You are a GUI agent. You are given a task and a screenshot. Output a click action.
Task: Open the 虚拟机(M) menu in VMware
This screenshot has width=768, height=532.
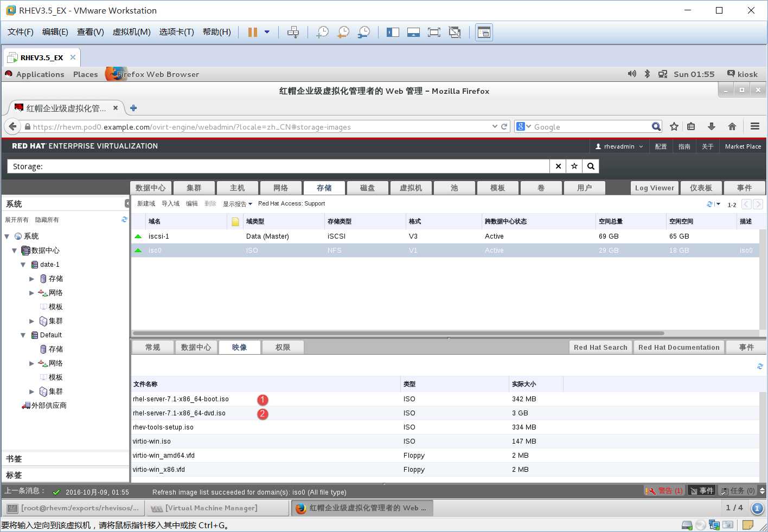point(131,32)
